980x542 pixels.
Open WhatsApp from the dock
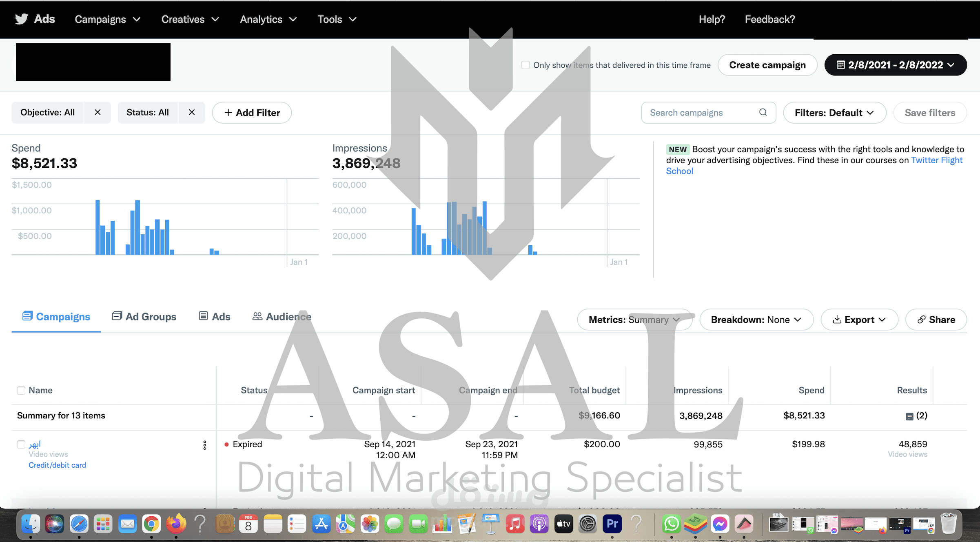671,524
